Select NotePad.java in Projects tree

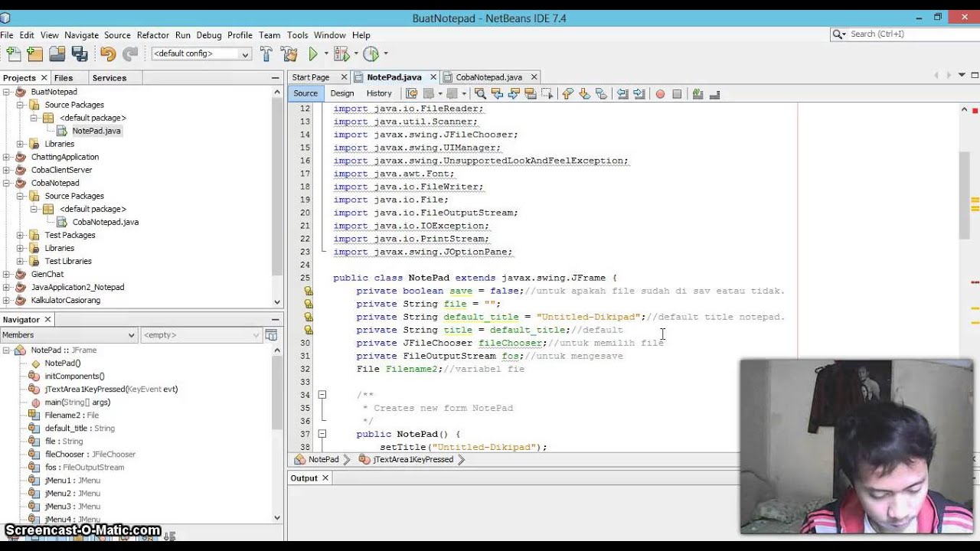(x=96, y=131)
